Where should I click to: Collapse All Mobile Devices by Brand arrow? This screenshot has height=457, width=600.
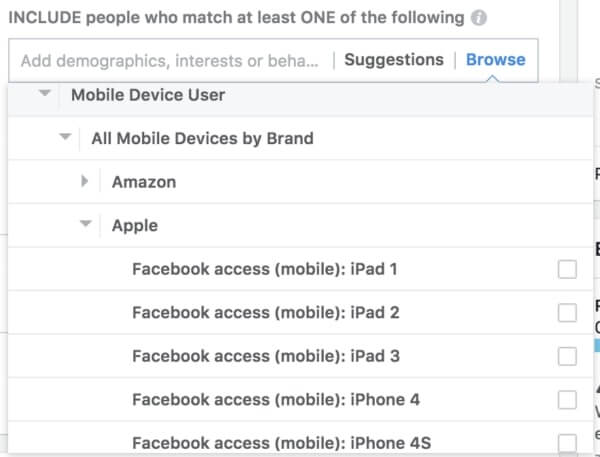[65, 137]
